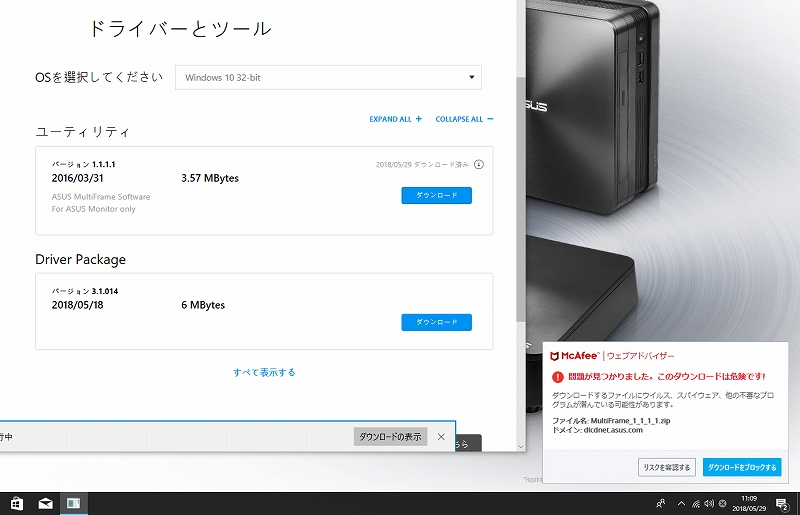Click the 2018/05/18 date text
Viewport: 800px width, 515px height.
pos(78,305)
